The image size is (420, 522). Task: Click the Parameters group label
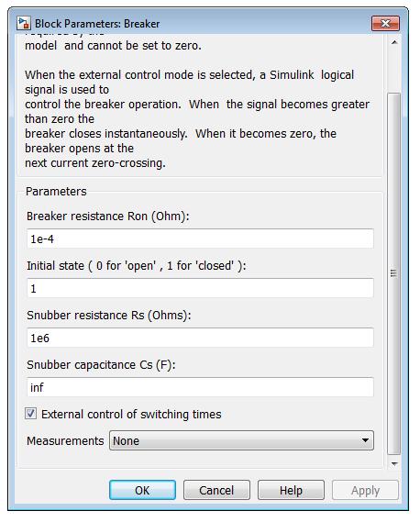(56, 192)
